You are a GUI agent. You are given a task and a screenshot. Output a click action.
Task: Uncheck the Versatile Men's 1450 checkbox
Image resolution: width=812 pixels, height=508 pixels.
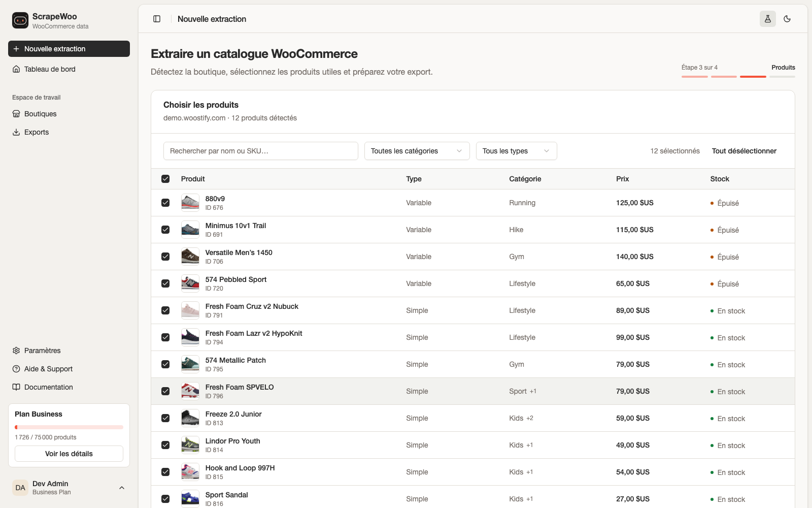click(165, 257)
